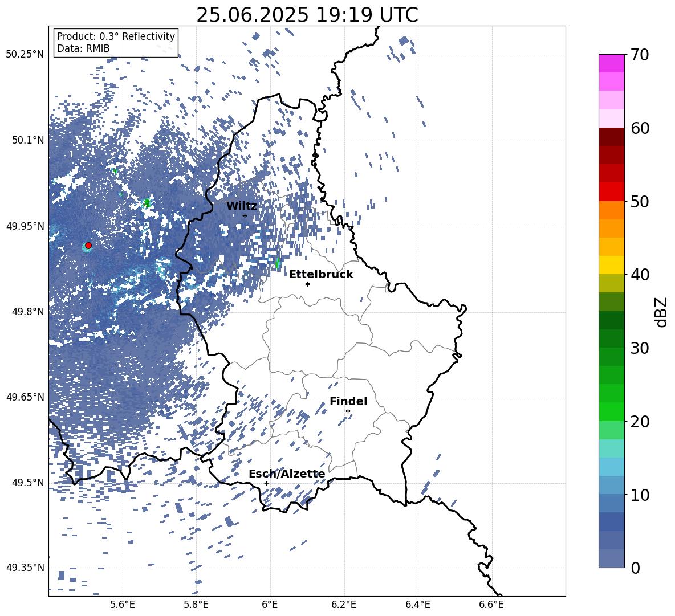This screenshot has width=675, height=616.
Task: Click the '49.95°N' latitude label
Action: (25, 226)
